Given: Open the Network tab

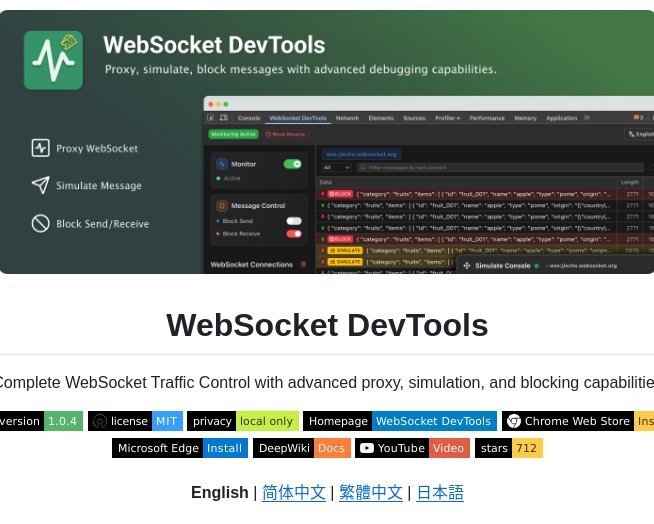Looking at the screenshot, I should pos(347,118).
